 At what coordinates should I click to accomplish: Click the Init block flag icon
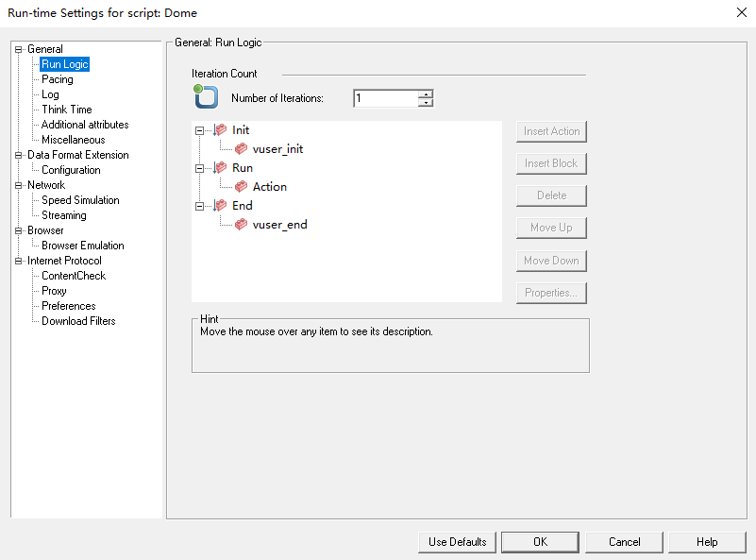point(219,130)
